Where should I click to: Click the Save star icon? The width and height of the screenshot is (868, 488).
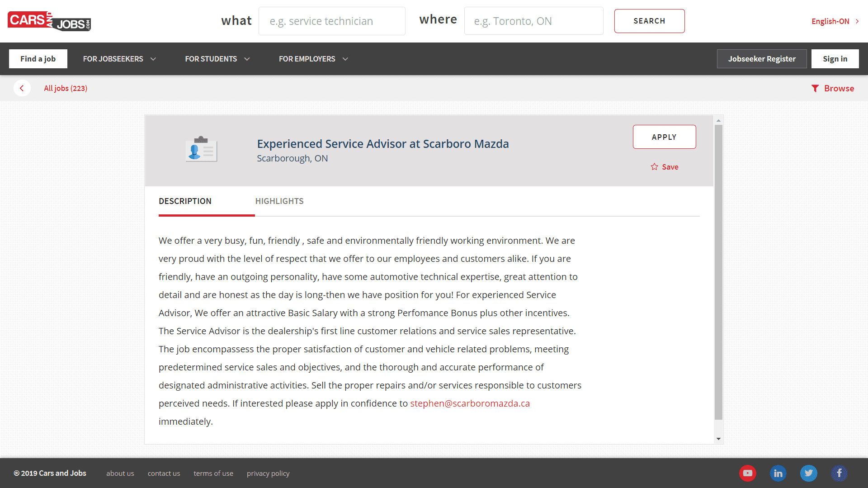tap(654, 167)
